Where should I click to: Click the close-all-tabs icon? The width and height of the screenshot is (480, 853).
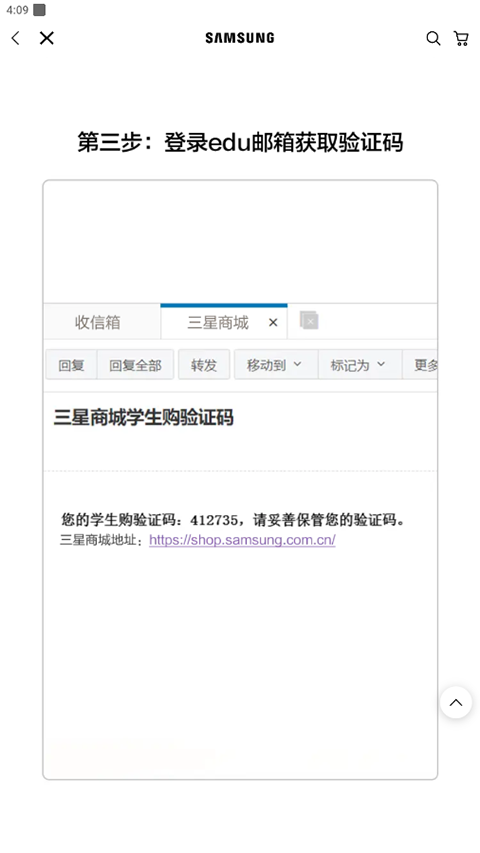(x=309, y=320)
